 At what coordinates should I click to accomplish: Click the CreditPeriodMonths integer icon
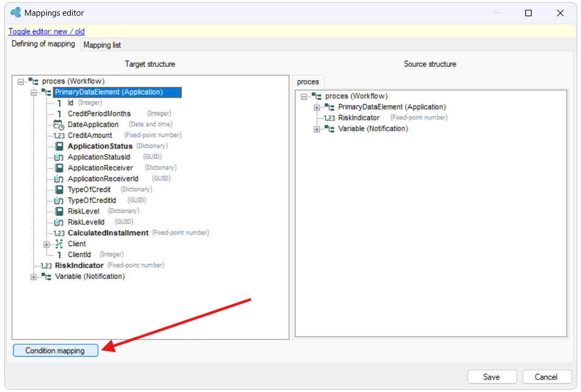(x=59, y=114)
